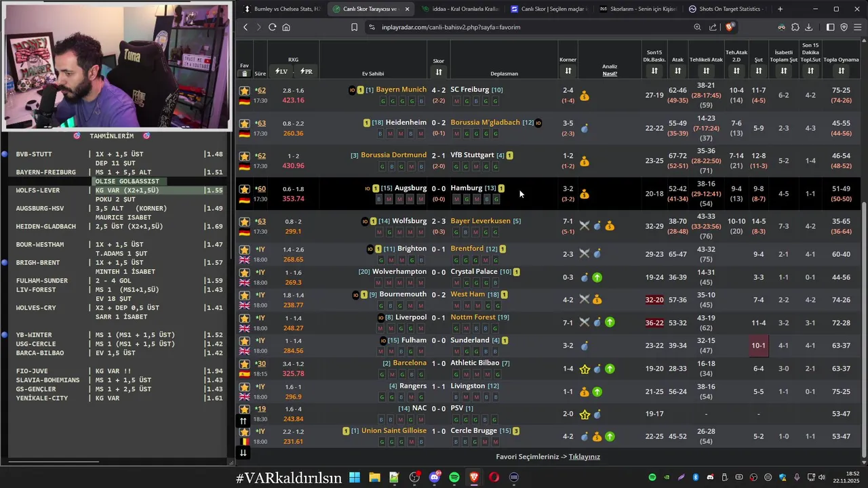This screenshot has height=488, width=868.
Task: Click crossed swords icon in Brighton row
Action: (585, 254)
